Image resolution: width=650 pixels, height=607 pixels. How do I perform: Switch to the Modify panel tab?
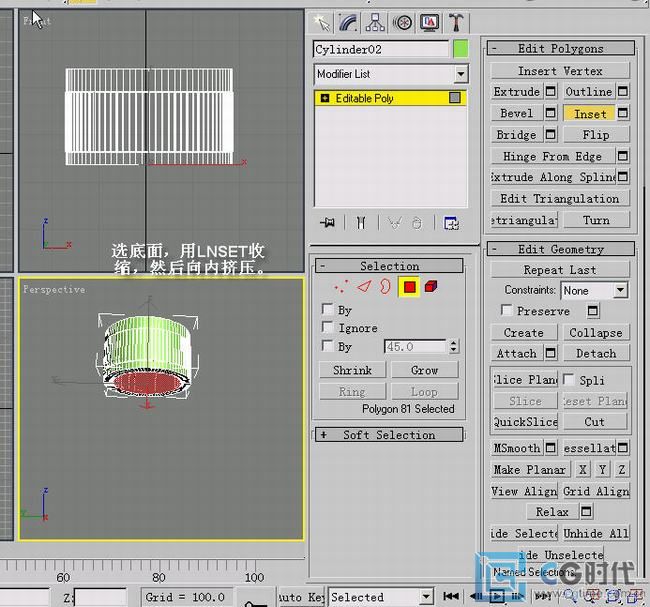[x=348, y=22]
